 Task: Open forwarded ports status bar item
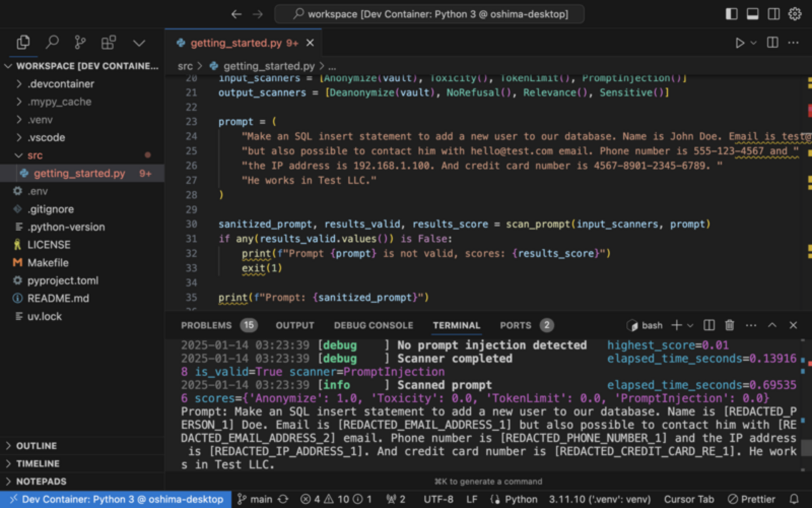(396, 499)
